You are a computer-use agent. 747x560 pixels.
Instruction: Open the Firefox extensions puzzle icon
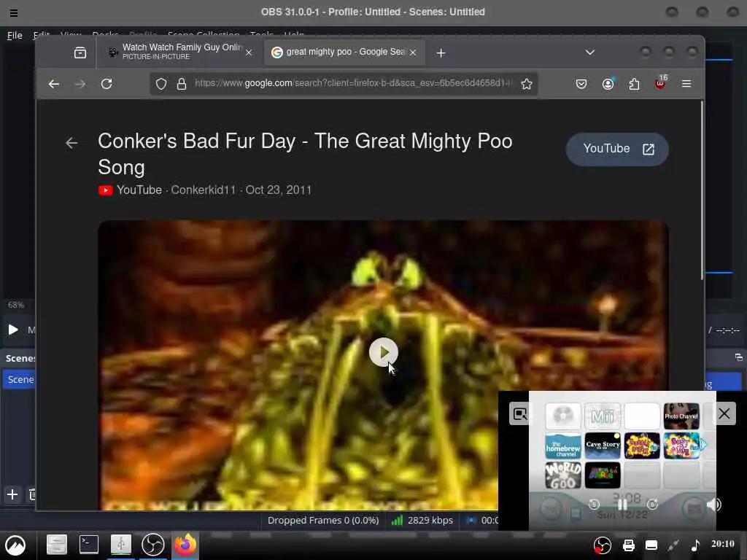(x=634, y=84)
